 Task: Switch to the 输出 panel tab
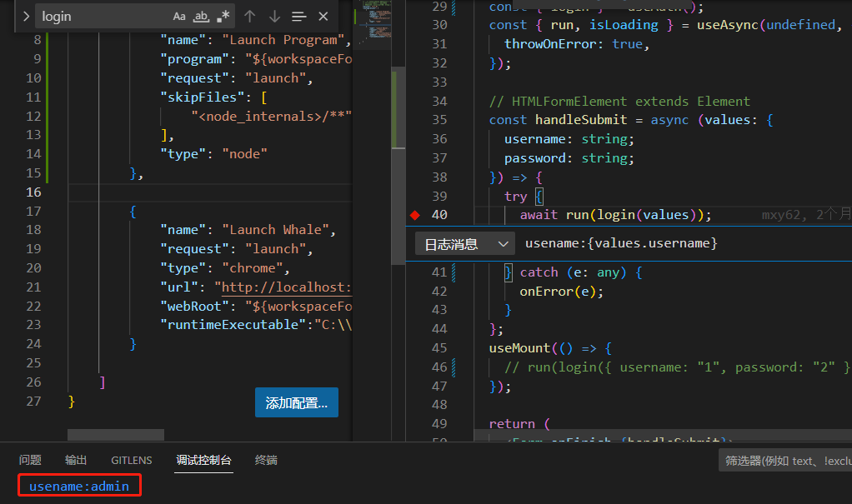point(76,460)
